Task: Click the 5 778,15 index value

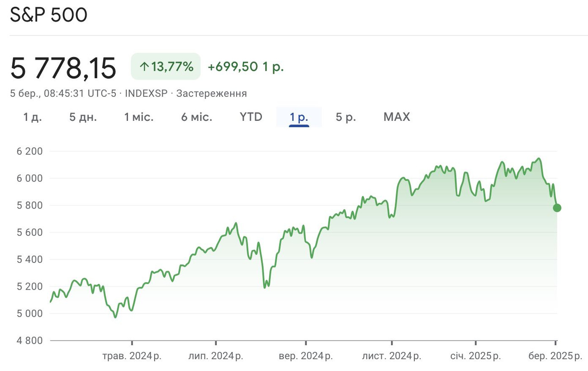Action: 63,68
